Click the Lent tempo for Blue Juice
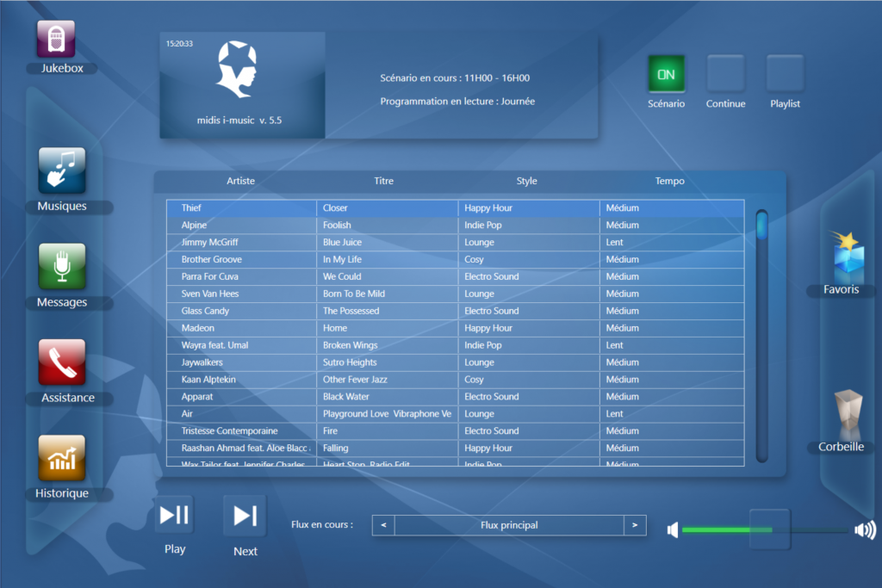The width and height of the screenshot is (882, 588). coord(614,242)
